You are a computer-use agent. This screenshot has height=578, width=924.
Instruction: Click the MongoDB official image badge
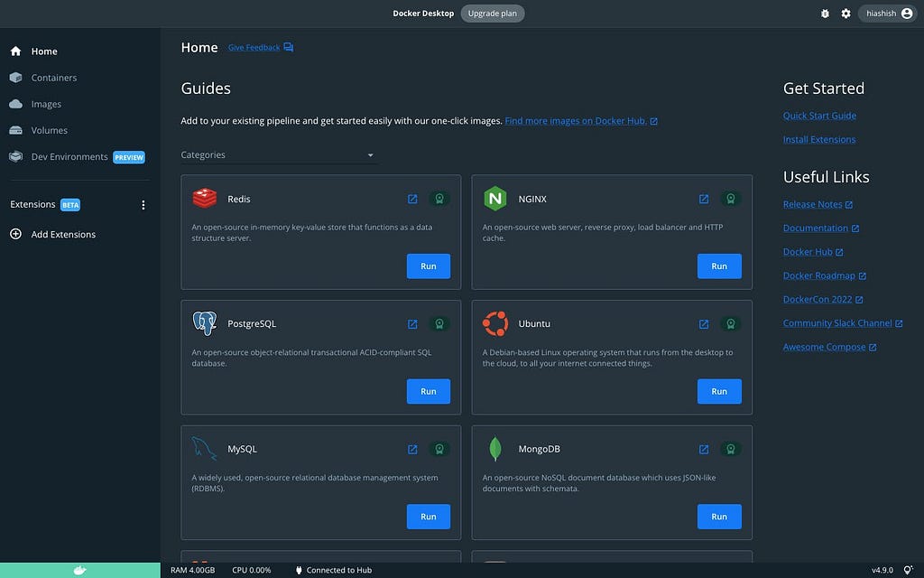(x=731, y=449)
